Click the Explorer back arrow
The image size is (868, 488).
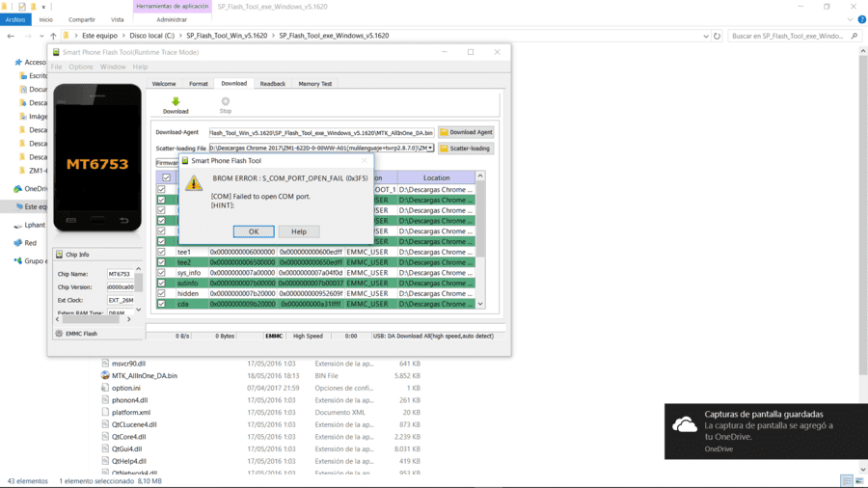click(x=11, y=36)
